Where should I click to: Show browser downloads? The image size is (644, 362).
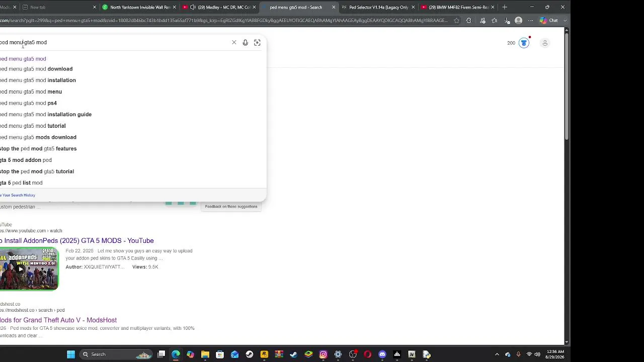[507, 21]
